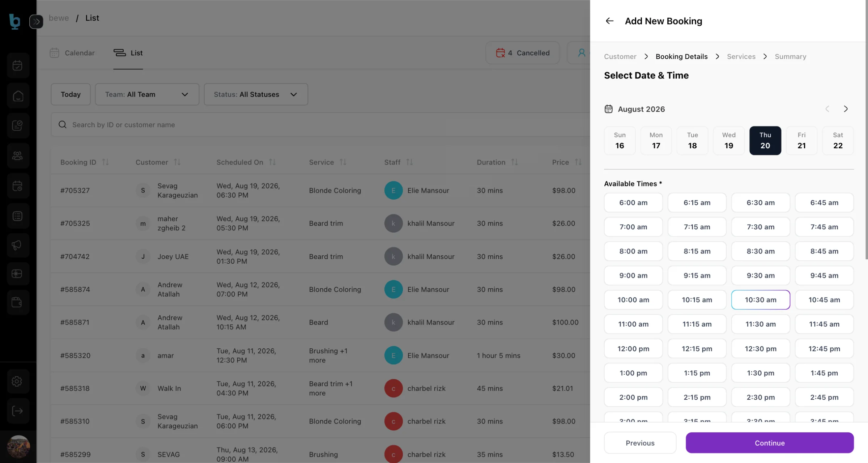Click the bewe logo icon
Viewport: 868px width, 463px height.
coord(14,21)
